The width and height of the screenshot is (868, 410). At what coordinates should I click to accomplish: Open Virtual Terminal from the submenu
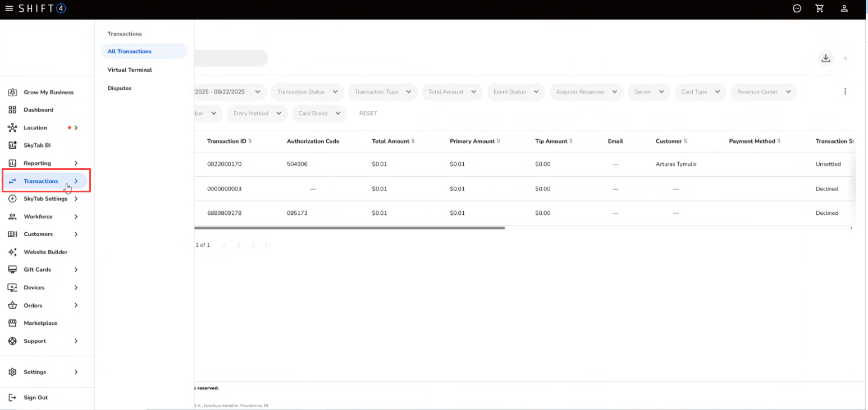coord(130,70)
